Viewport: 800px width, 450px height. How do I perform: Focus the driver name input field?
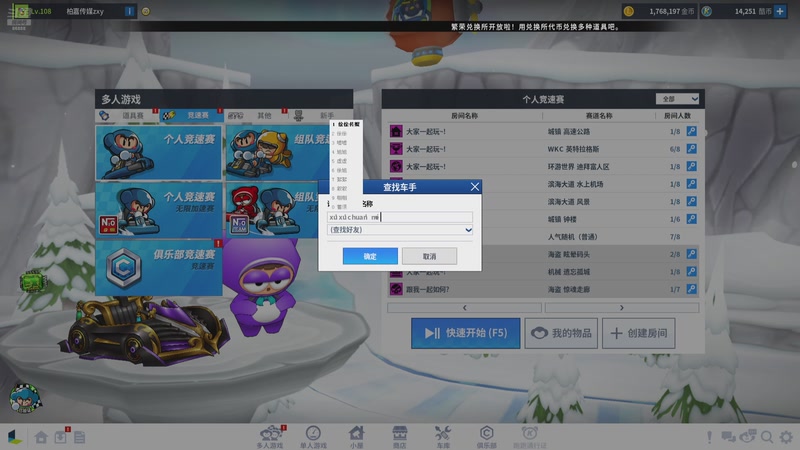click(399, 217)
